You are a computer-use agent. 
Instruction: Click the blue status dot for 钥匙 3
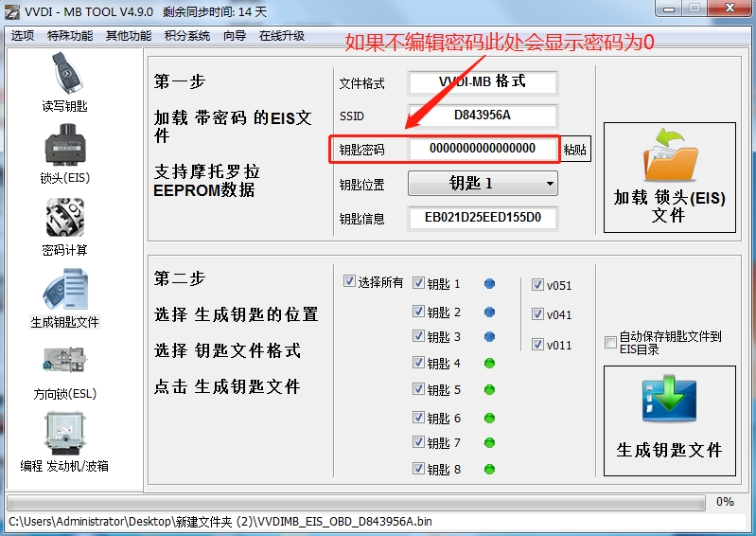489,336
